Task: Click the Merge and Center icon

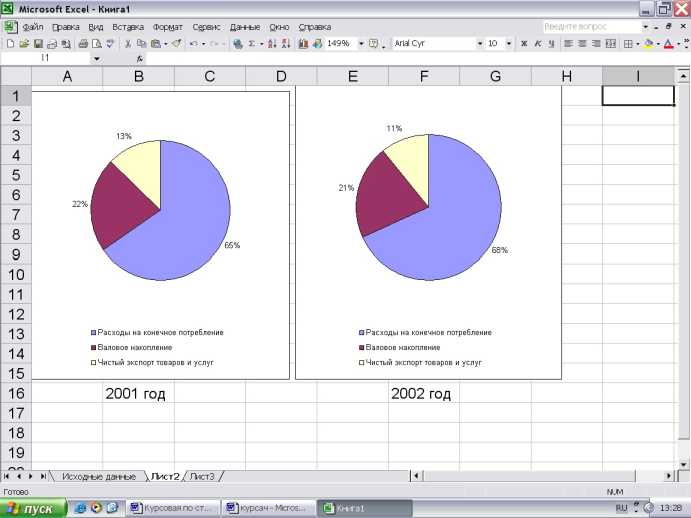Action: pyautogui.click(x=610, y=44)
